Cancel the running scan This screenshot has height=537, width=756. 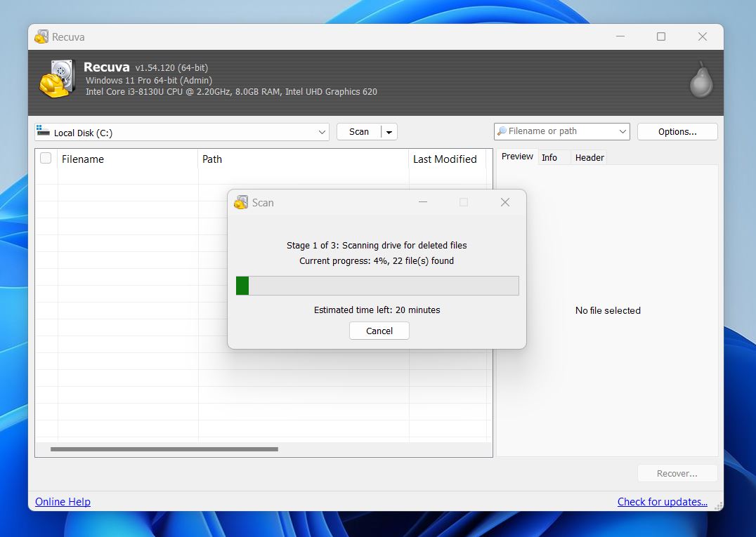(x=379, y=331)
